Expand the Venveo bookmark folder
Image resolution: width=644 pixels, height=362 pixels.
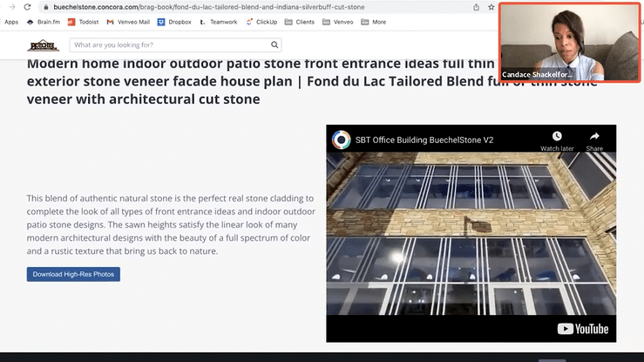pyautogui.click(x=337, y=22)
